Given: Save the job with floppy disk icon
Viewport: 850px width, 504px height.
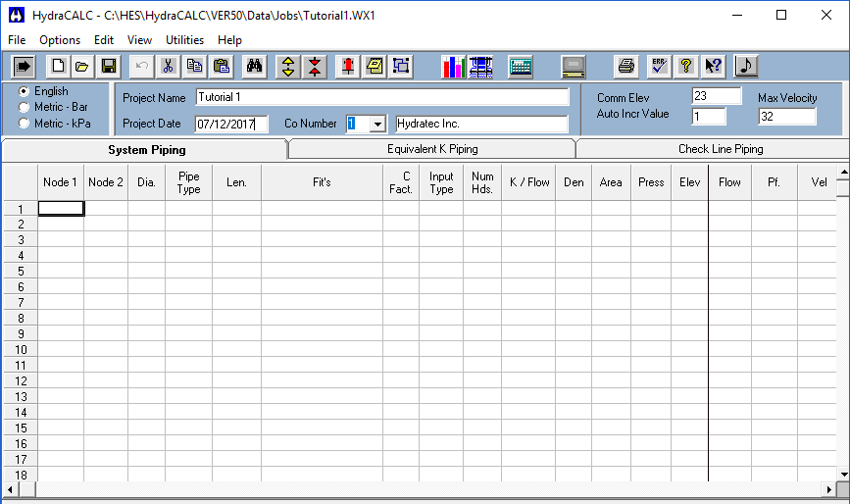Looking at the screenshot, I should point(109,67).
